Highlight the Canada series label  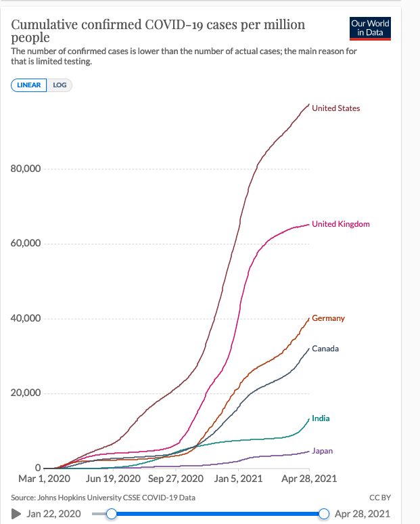pyautogui.click(x=325, y=349)
